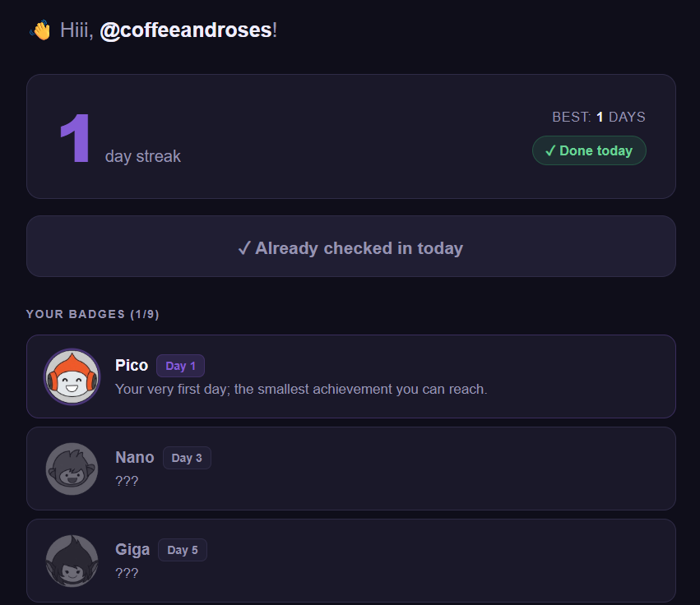Click the waving hand emoji

point(39,31)
